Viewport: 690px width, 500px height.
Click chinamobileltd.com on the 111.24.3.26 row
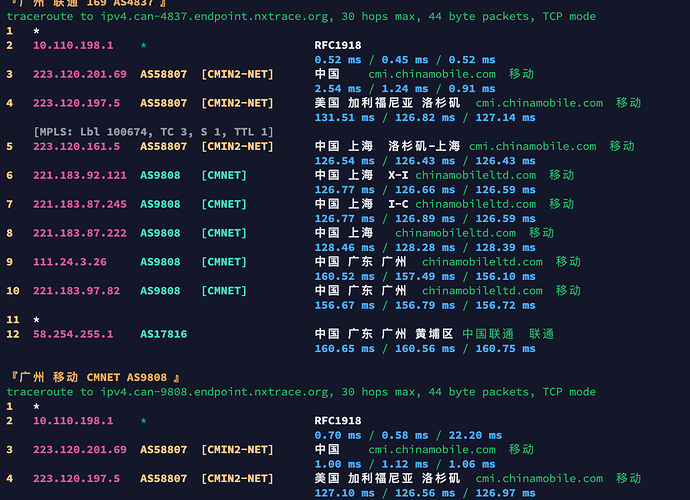pos(482,262)
